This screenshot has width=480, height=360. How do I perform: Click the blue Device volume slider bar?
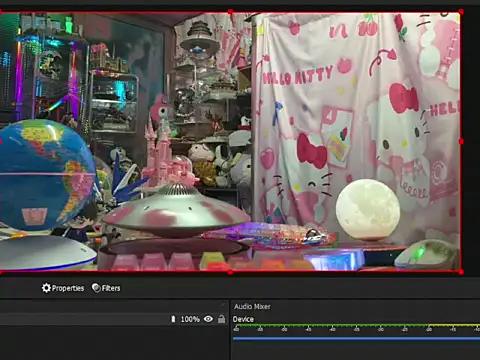[356, 338]
